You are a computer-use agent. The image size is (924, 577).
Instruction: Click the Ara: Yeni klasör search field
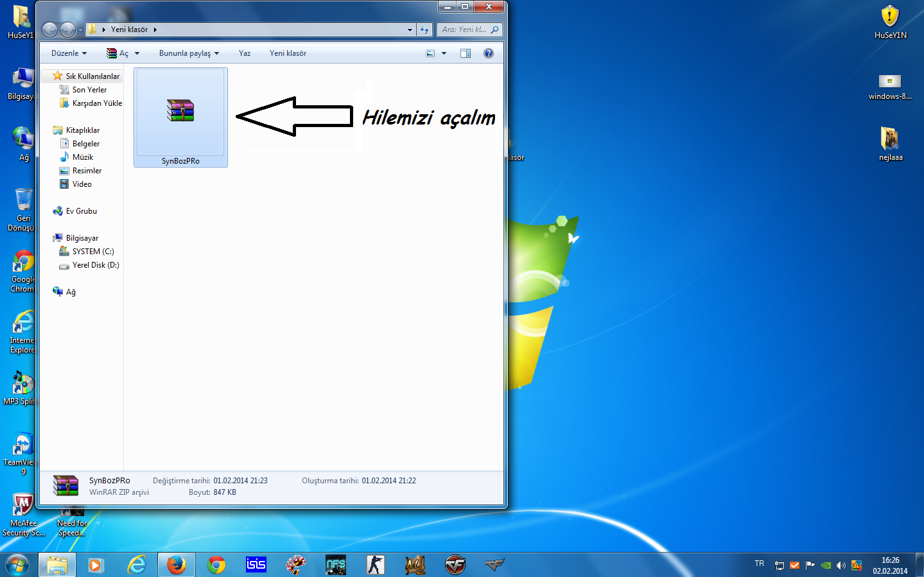pyautogui.click(x=469, y=30)
